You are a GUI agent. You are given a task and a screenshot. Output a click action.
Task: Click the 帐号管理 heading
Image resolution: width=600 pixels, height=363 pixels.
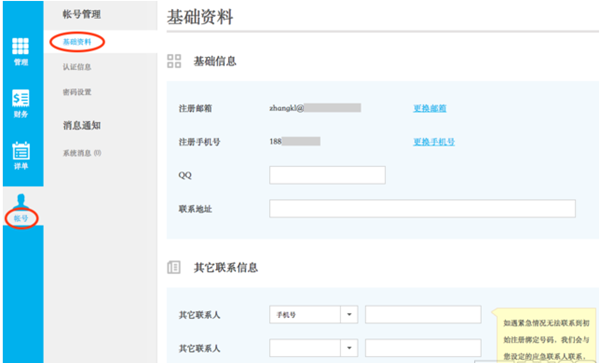point(82,15)
